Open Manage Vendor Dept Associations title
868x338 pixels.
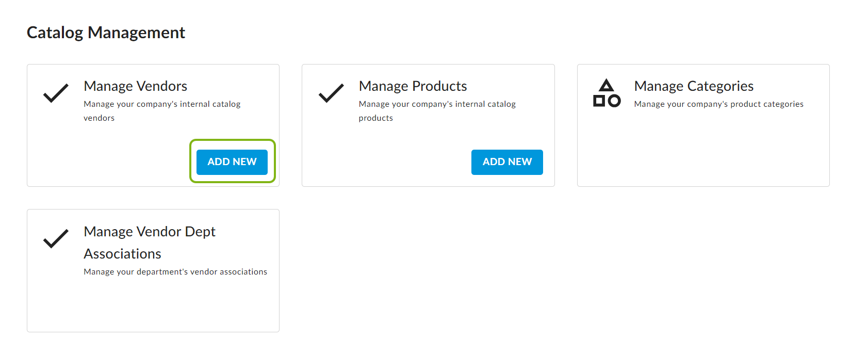150,243
